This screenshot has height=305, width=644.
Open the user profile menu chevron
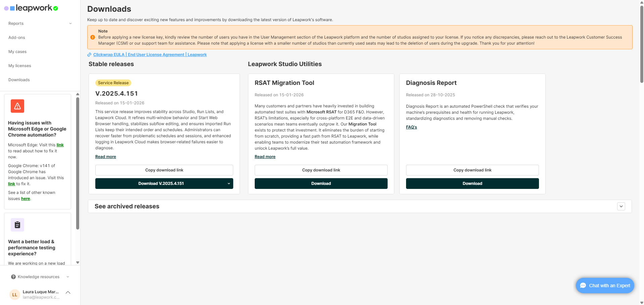tap(68, 293)
